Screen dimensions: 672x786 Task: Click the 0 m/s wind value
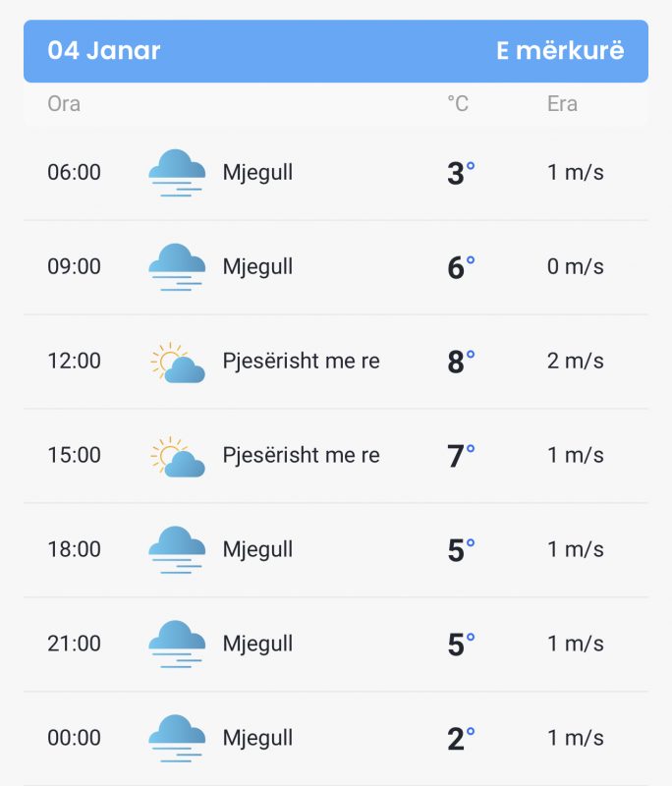click(x=576, y=266)
